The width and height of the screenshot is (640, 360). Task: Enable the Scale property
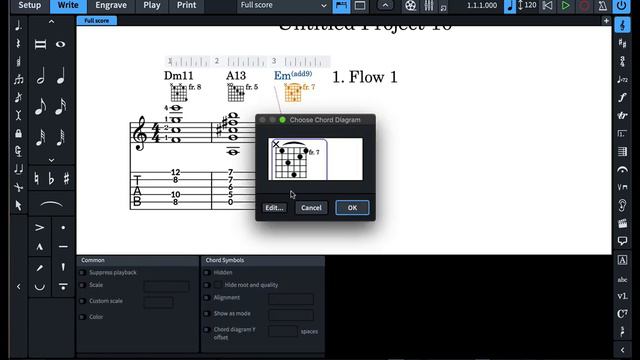point(82,285)
